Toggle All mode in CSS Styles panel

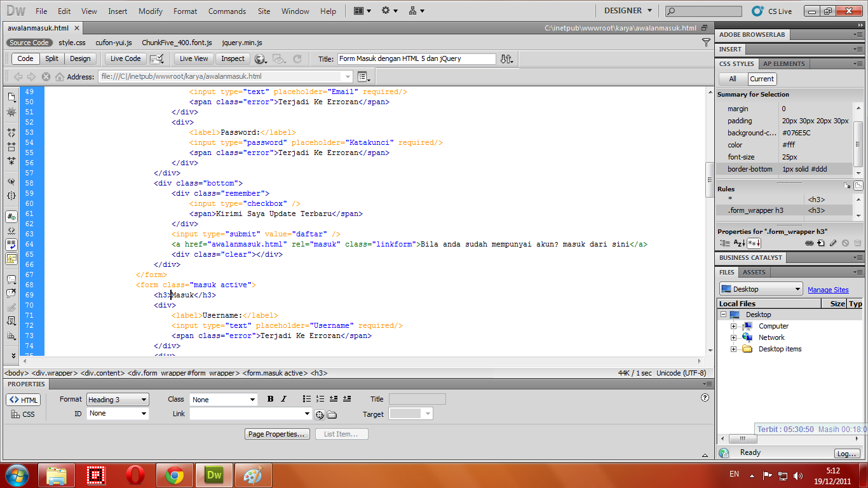click(x=733, y=79)
